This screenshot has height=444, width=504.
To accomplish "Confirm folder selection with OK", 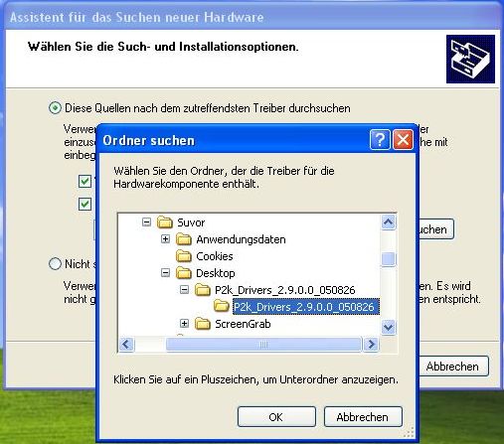I will (276, 417).
